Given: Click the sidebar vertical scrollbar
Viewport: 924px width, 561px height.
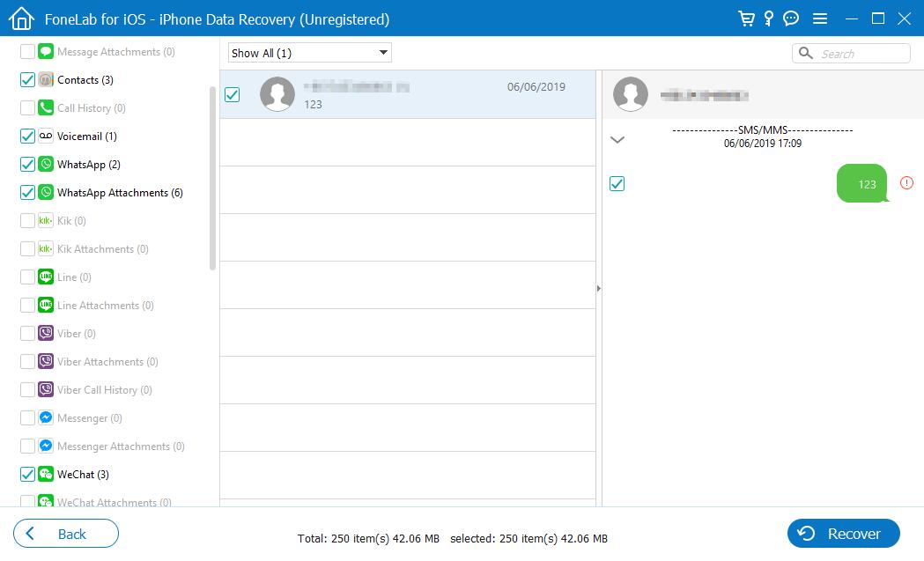Looking at the screenshot, I should pyautogui.click(x=213, y=178).
